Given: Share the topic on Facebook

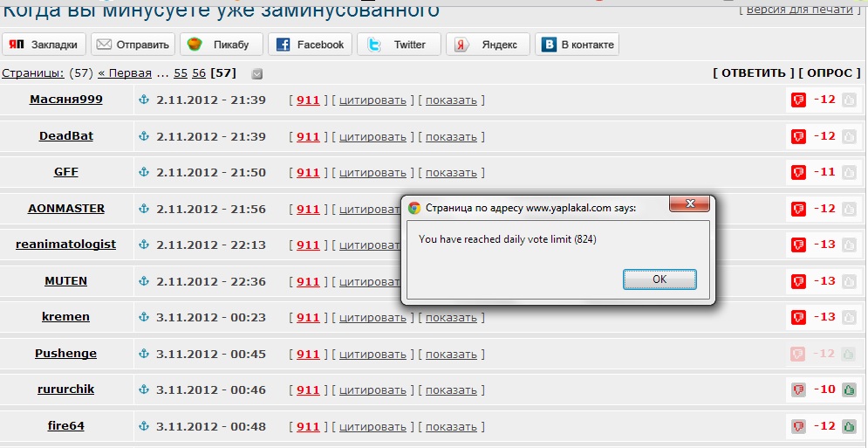Looking at the screenshot, I should (310, 45).
